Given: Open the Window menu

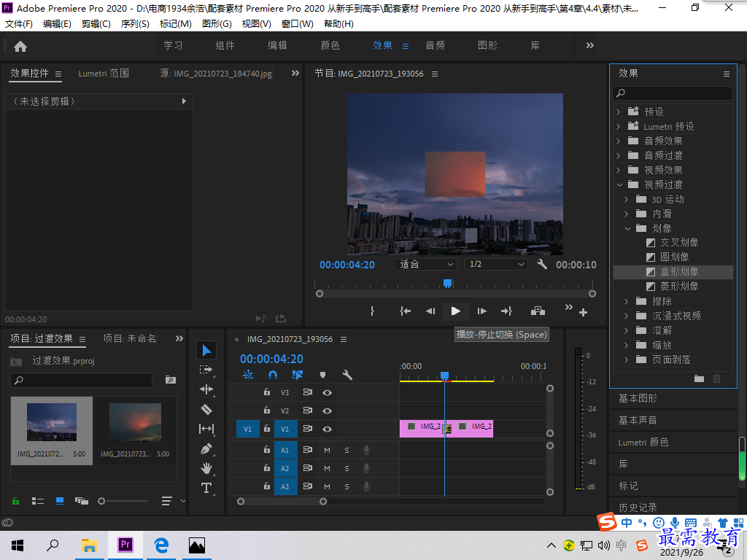Looking at the screenshot, I should pyautogui.click(x=298, y=24).
